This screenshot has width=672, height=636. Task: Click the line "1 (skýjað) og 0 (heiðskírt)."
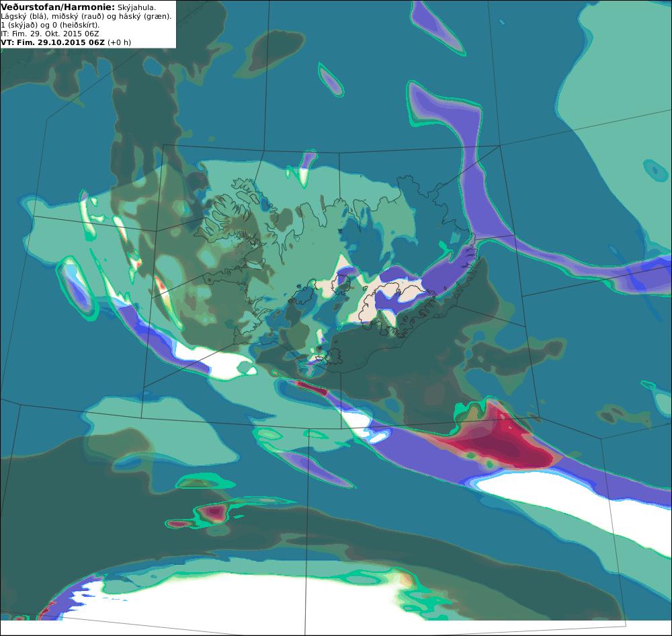(x=50, y=25)
